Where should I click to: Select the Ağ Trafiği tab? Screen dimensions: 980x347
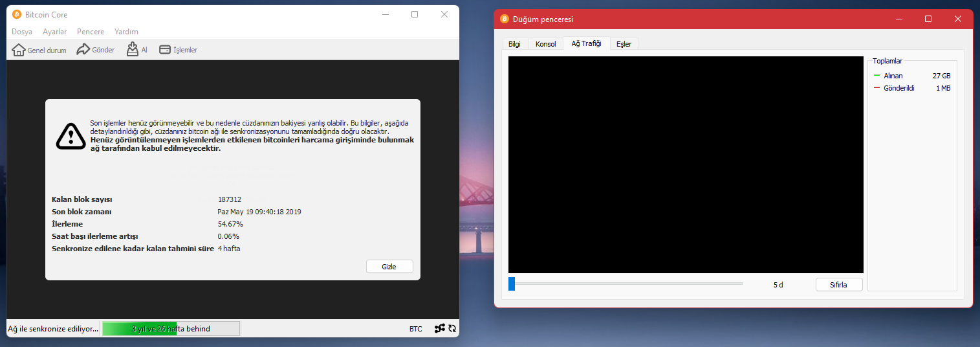click(586, 43)
